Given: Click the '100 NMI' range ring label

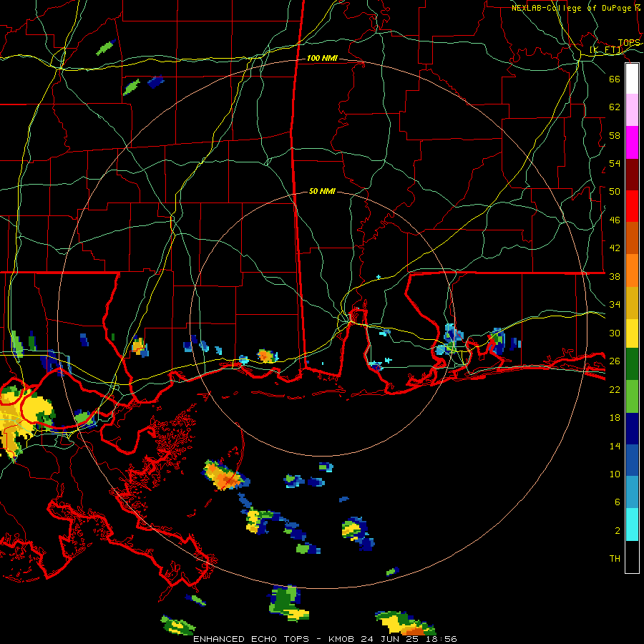Looking at the screenshot, I should click(x=322, y=59).
